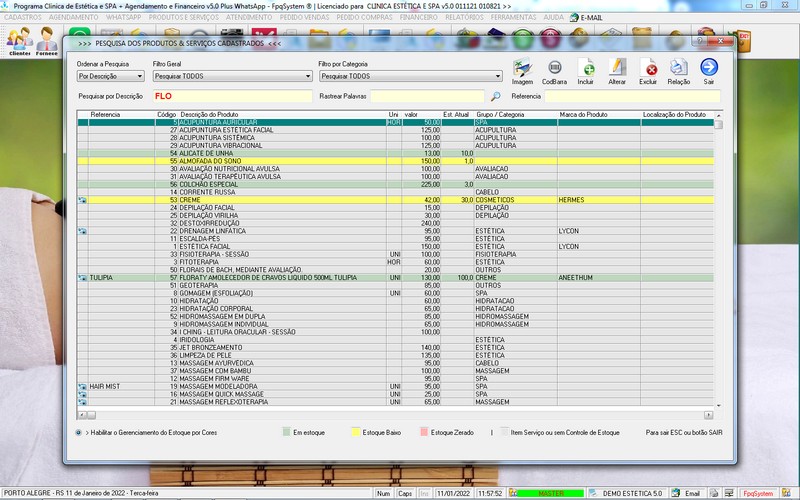Click the horizontal scrollbar right arrow
The image size is (800, 500).
point(708,415)
